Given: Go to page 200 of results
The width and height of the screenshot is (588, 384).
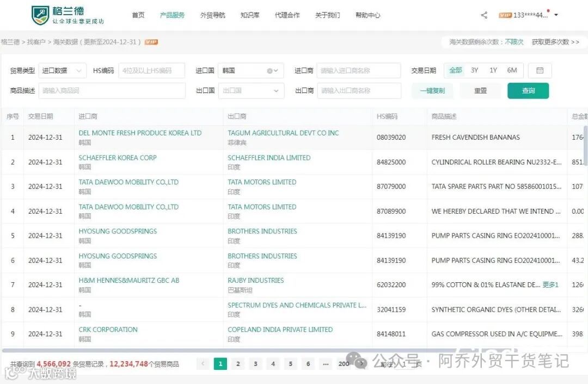Looking at the screenshot, I should point(344,364).
